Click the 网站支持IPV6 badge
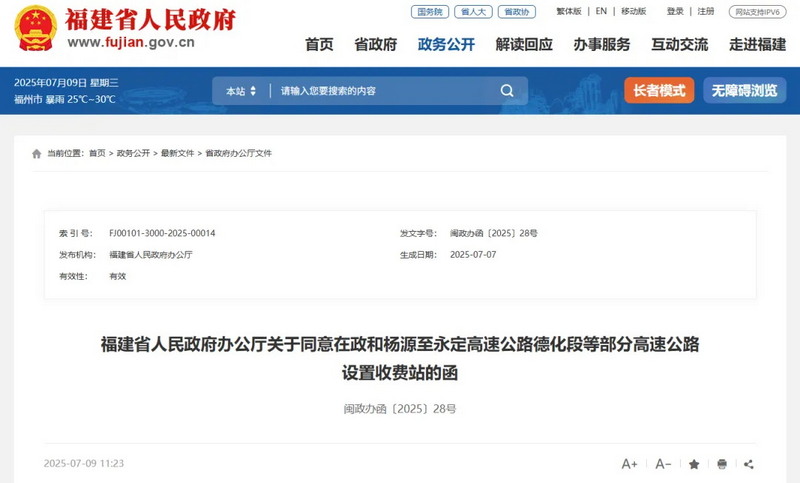This screenshot has height=483, width=800. coord(758,12)
